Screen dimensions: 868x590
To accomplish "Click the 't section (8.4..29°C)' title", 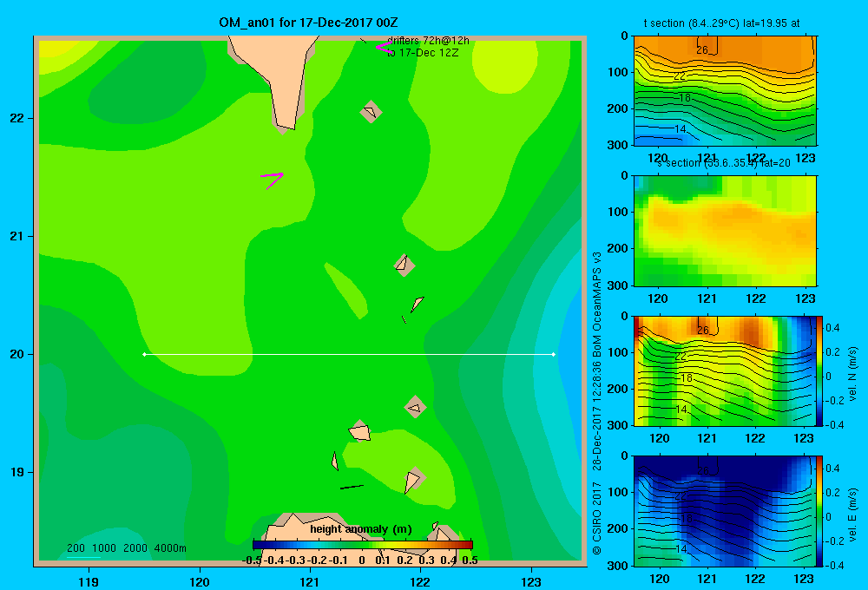I will pos(721,23).
